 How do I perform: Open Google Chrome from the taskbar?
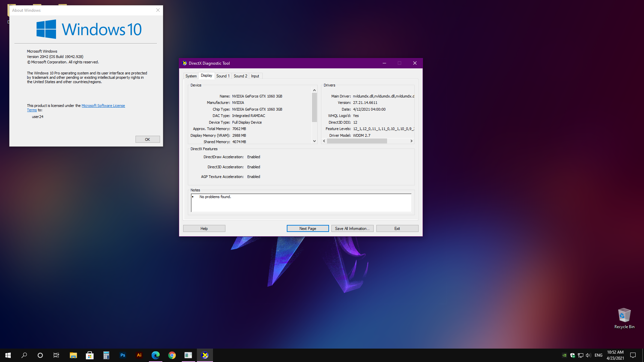(x=172, y=355)
